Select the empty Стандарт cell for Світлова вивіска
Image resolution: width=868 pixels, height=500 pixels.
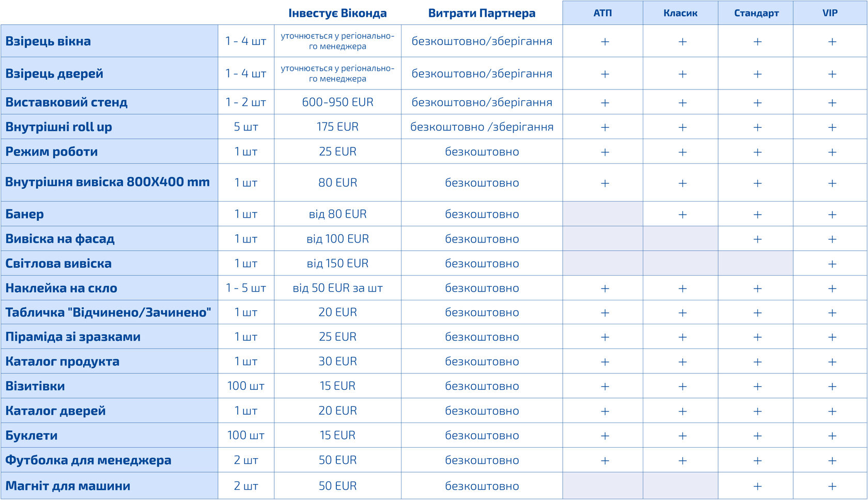pyautogui.click(x=755, y=264)
